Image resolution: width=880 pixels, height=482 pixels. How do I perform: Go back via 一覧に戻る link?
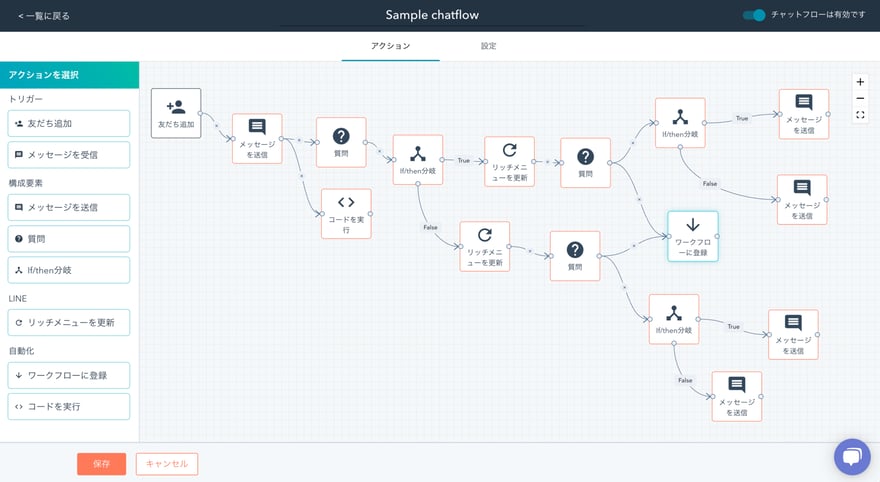[x=44, y=16]
